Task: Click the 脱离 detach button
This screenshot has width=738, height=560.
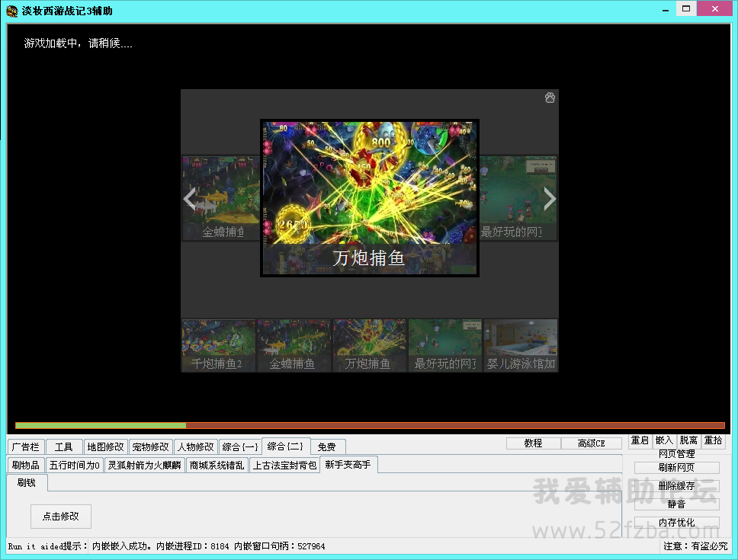Action: click(x=688, y=440)
